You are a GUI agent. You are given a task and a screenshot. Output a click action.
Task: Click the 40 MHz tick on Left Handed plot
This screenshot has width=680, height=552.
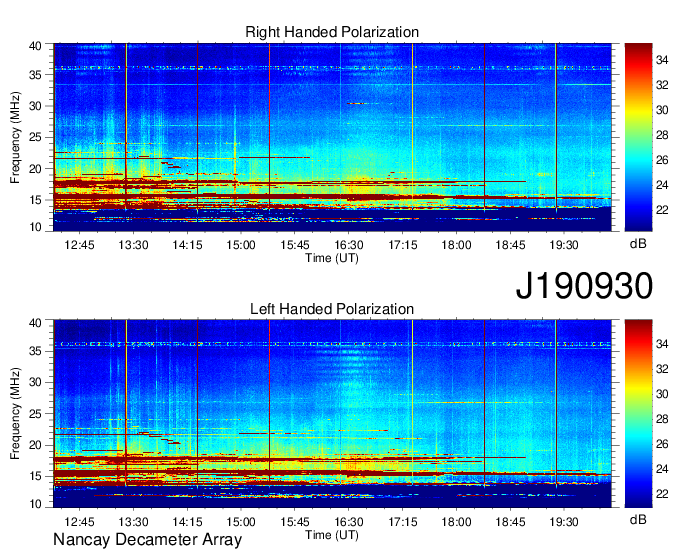click(36, 323)
